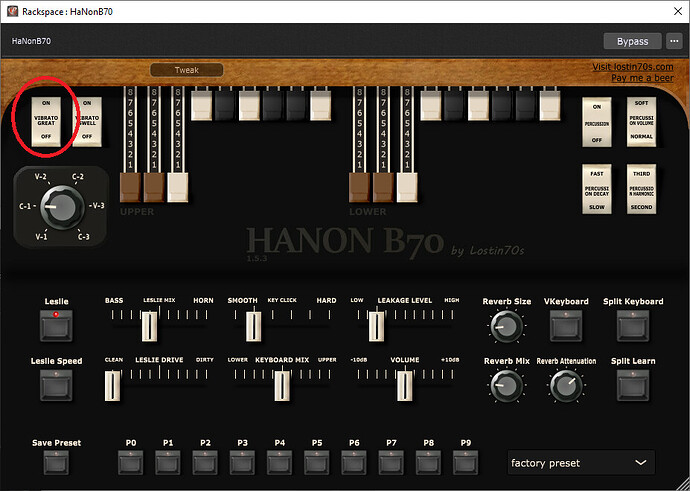The width and height of the screenshot is (690, 491).
Task: Toggle the Vibrato Swell rocker switch
Action: click(87, 121)
